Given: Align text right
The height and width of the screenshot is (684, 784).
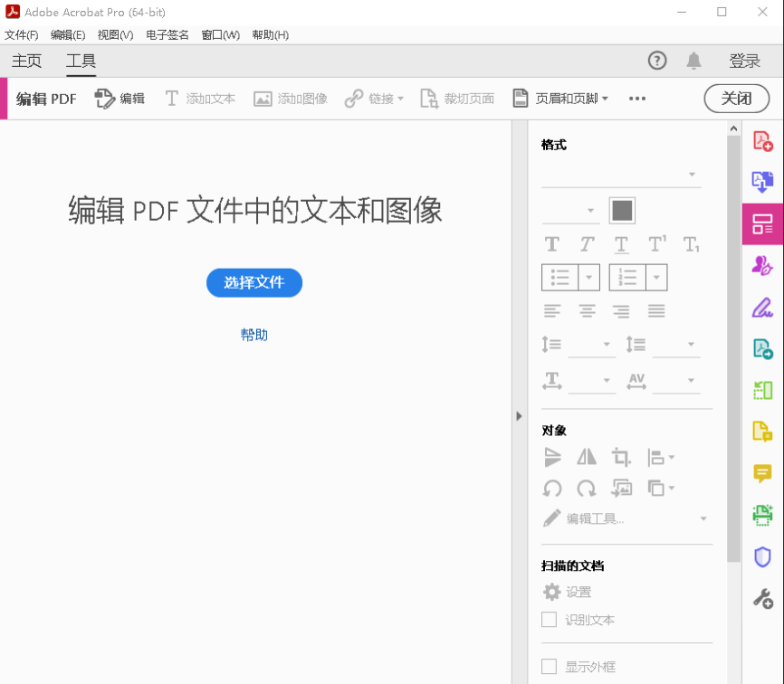Looking at the screenshot, I should tap(622, 310).
